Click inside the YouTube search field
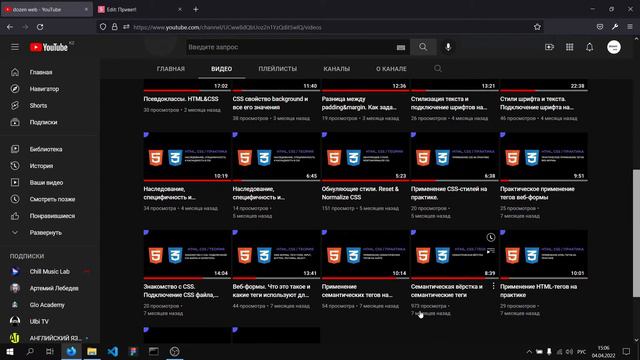640x360 pixels. [290, 47]
